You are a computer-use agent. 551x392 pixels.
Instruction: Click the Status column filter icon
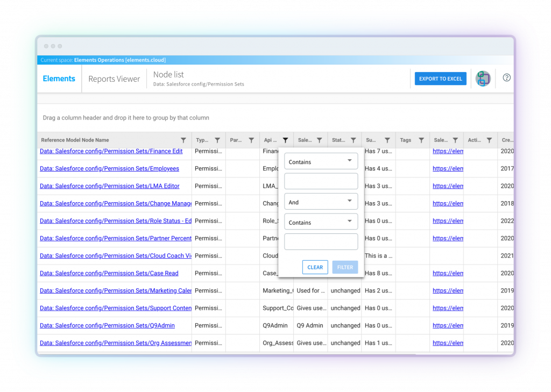point(353,140)
